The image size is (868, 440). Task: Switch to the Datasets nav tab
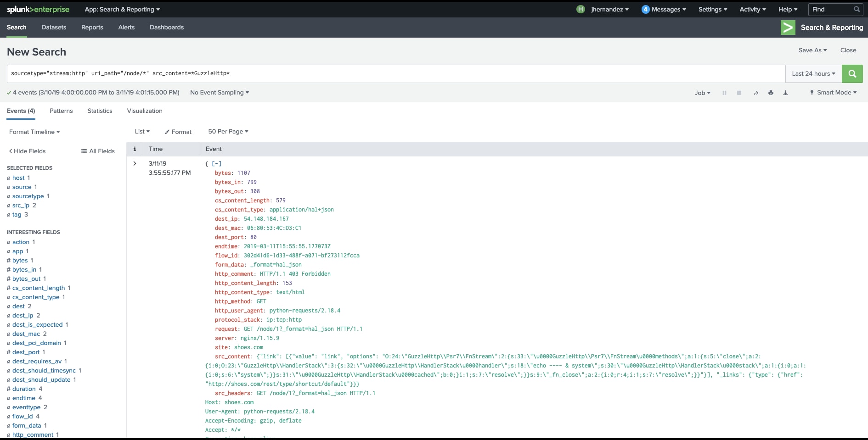tap(54, 28)
